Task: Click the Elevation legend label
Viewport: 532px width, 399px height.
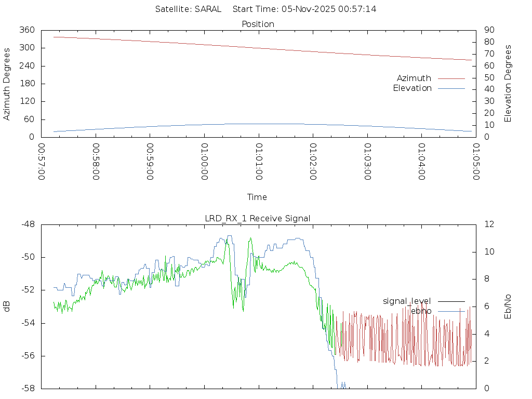Action: [x=412, y=88]
